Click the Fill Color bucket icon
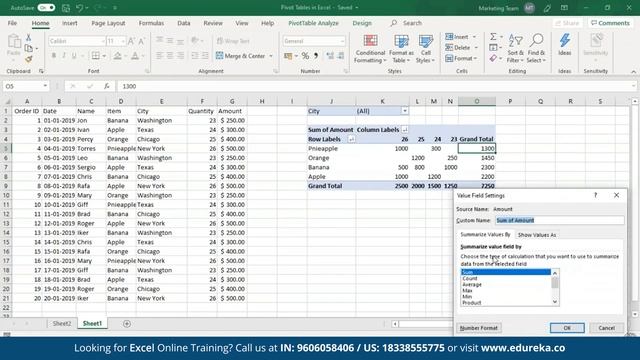The width and height of the screenshot is (640, 360). tap(118, 56)
